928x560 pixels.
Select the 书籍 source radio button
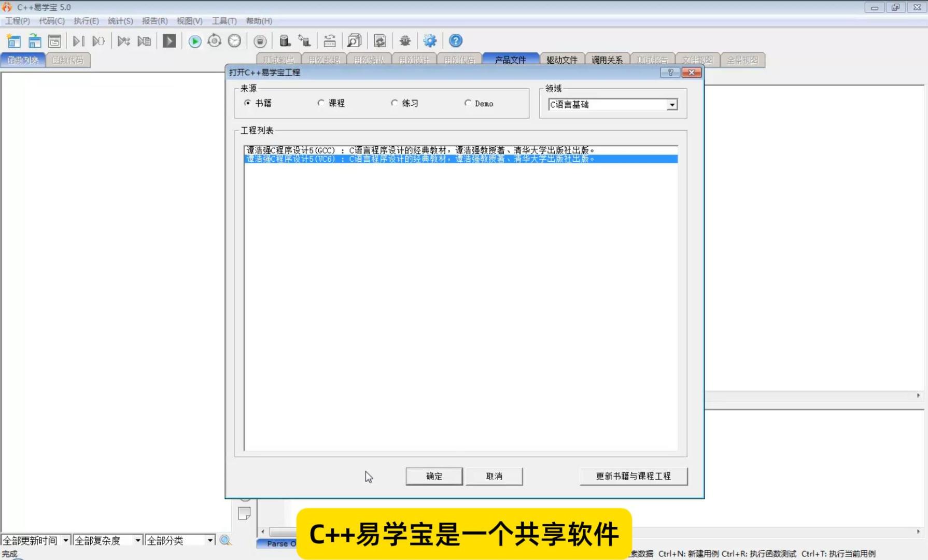248,103
